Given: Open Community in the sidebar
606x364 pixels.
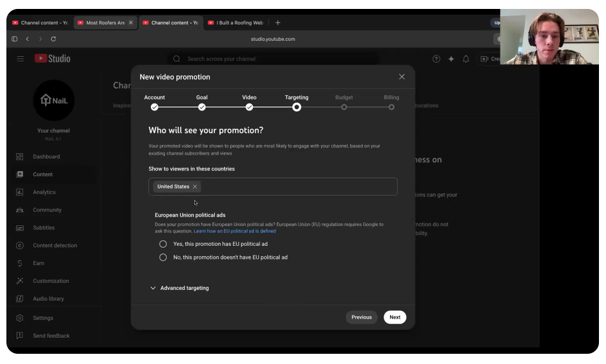Looking at the screenshot, I should [47, 210].
